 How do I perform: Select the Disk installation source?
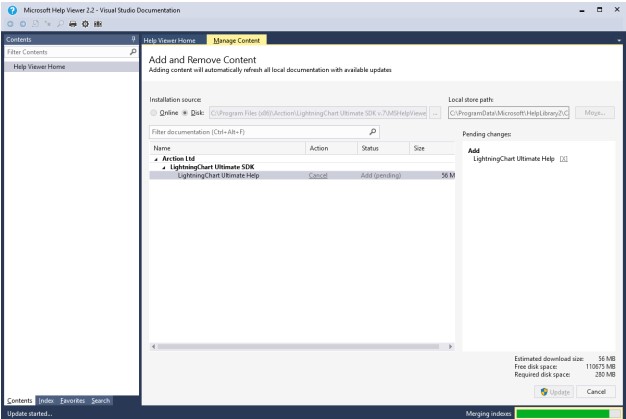185,113
